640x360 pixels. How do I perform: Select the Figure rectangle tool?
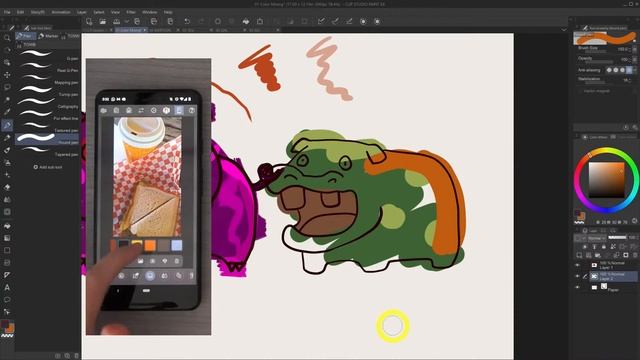tap(7, 250)
